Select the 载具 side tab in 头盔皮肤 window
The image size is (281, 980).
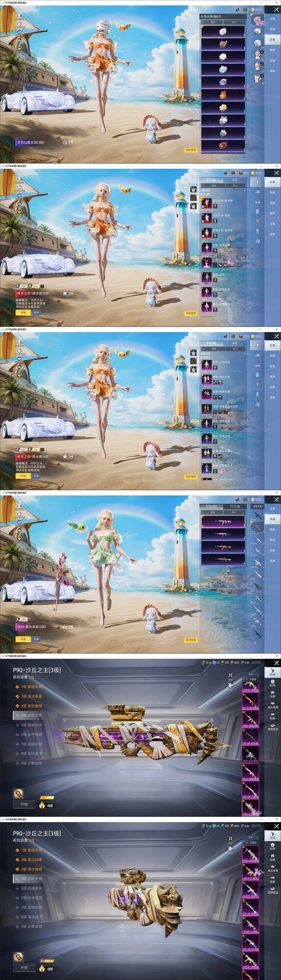273,50
